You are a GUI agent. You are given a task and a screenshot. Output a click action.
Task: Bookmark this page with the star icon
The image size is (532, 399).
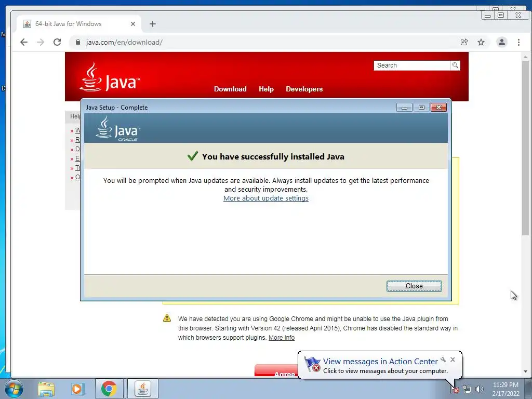pyautogui.click(x=481, y=42)
